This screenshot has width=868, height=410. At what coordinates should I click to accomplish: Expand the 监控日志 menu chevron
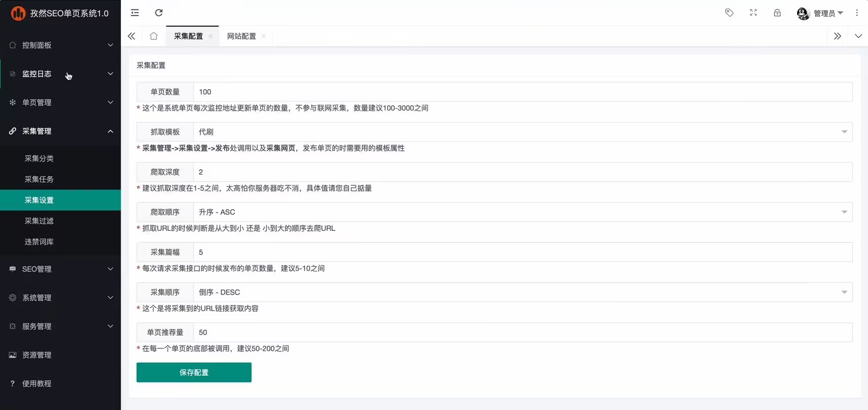click(110, 74)
